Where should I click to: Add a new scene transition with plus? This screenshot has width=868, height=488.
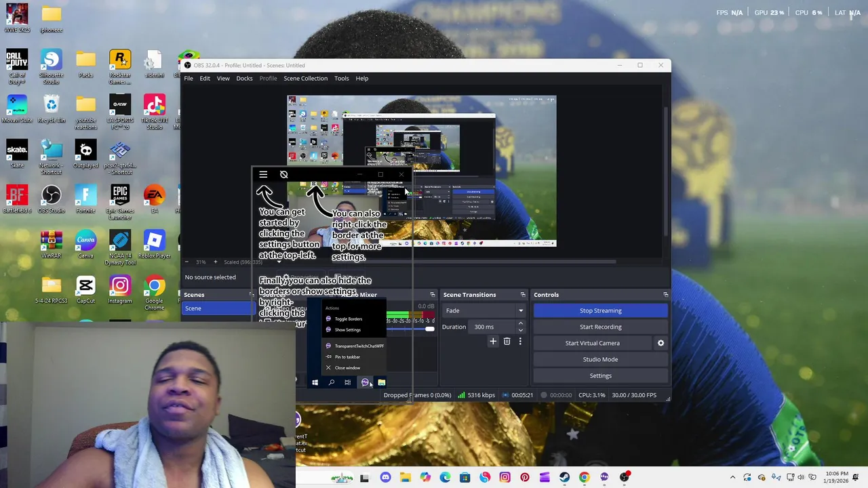click(493, 342)
